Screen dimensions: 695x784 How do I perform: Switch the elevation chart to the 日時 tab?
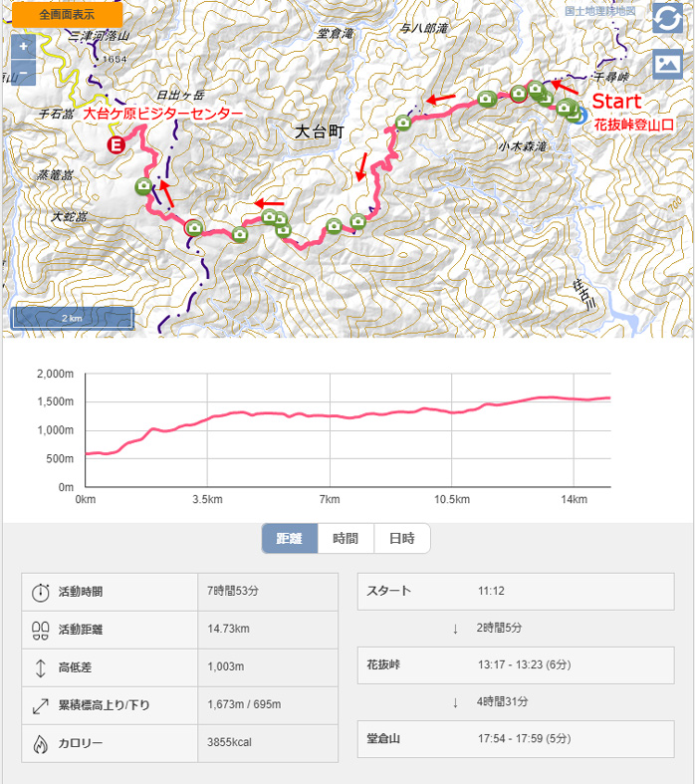(x=401, y=538)
